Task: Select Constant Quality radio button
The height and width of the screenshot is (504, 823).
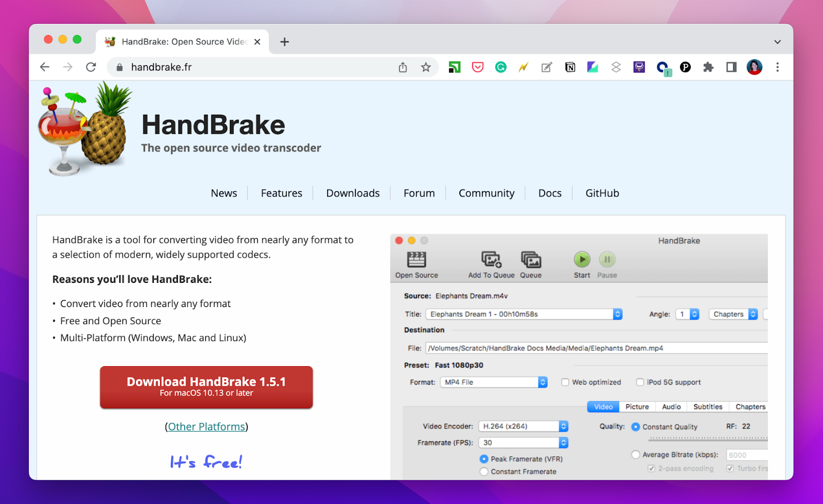Action: [x=636, y=427]
